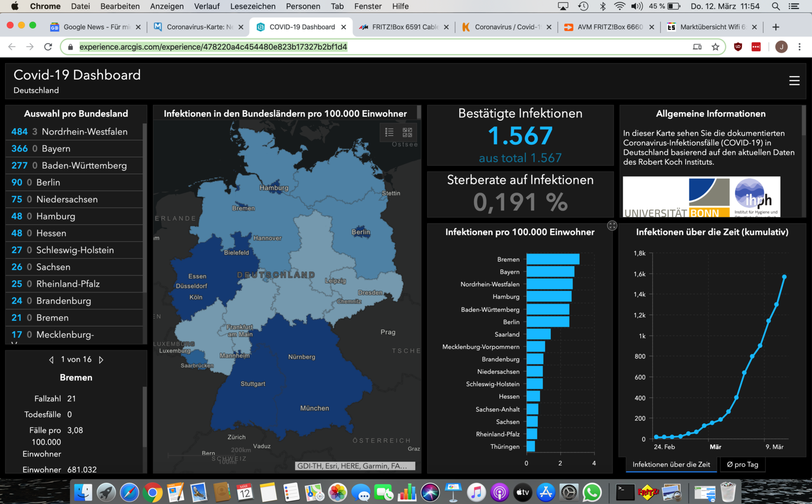Open the dashboard hamburger menu

tap(794, 81)
